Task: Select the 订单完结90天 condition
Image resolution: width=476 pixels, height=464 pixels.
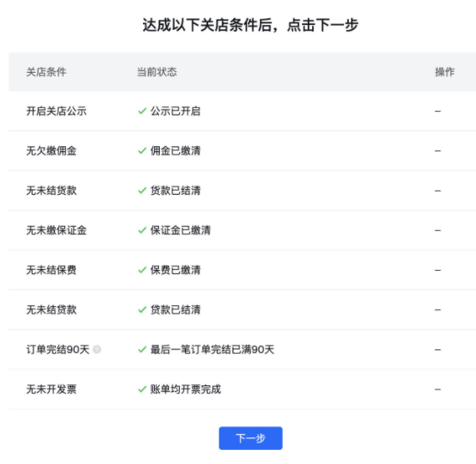Action: pyautogui.click(x=58, y=349)
